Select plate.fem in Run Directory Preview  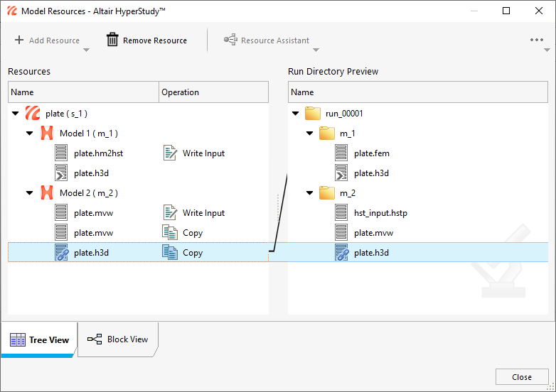(x=371, y=153)
